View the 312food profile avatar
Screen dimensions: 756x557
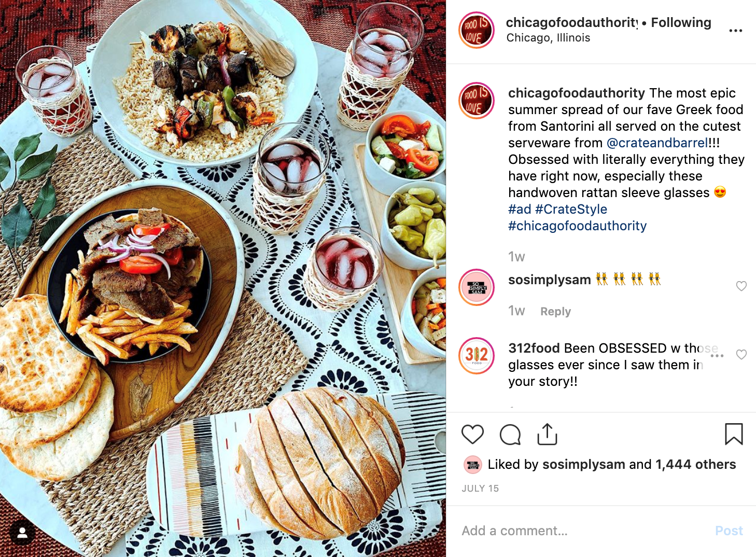[x=477, y=356]
